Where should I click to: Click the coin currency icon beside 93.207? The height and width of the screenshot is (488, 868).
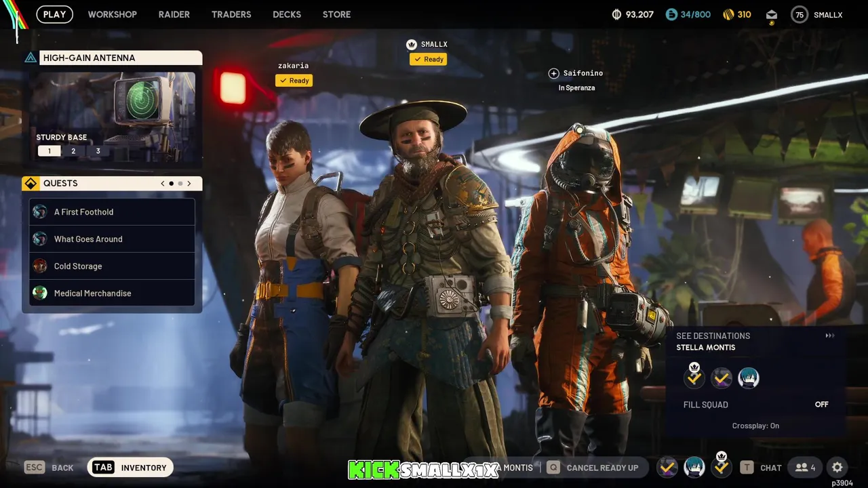click(616, 14)
